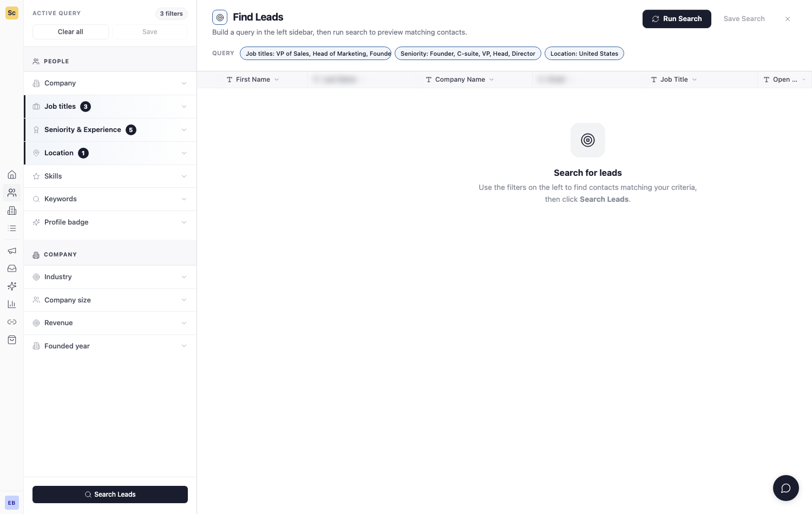Screen dimensions: 812x514
Task: Open the First Name column menu
Action: coord(277,80)
